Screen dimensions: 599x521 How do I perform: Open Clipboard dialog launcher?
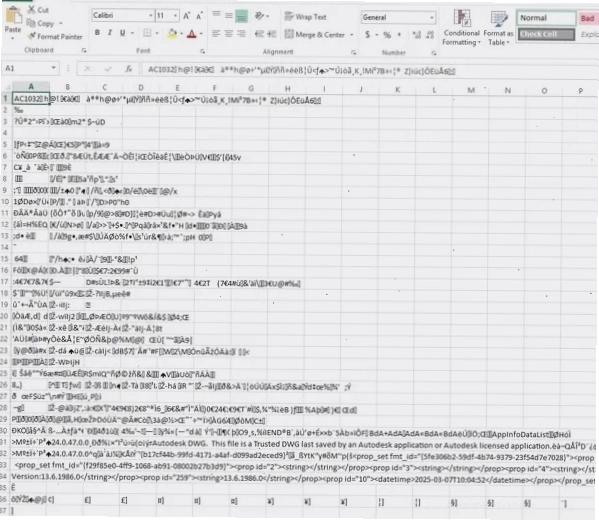(84, 50)
